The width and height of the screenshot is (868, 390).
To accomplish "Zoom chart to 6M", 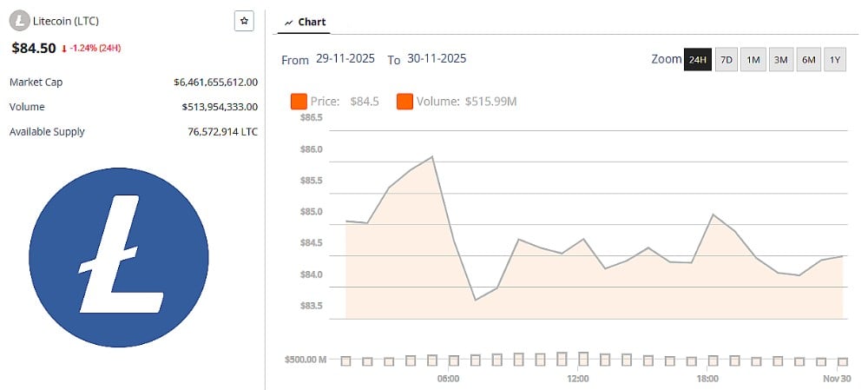I will tap(808, 60).
